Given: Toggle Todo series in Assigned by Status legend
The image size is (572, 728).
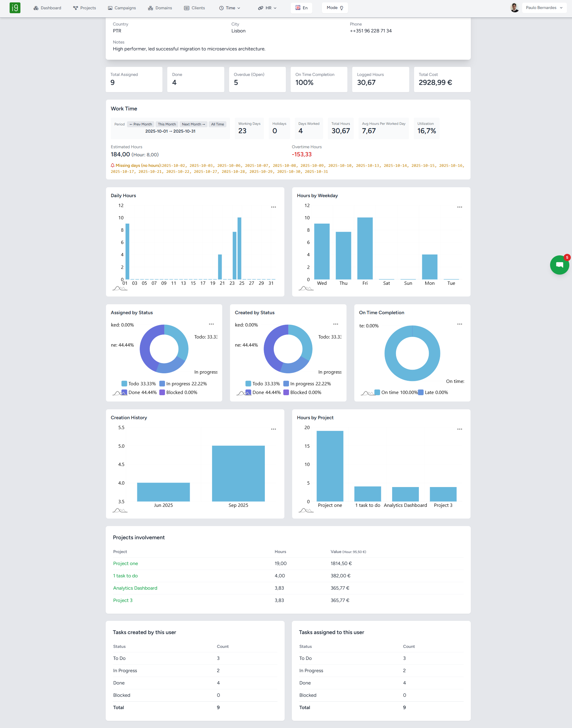Looking at the screenshot, I should [x=139, y=384].
